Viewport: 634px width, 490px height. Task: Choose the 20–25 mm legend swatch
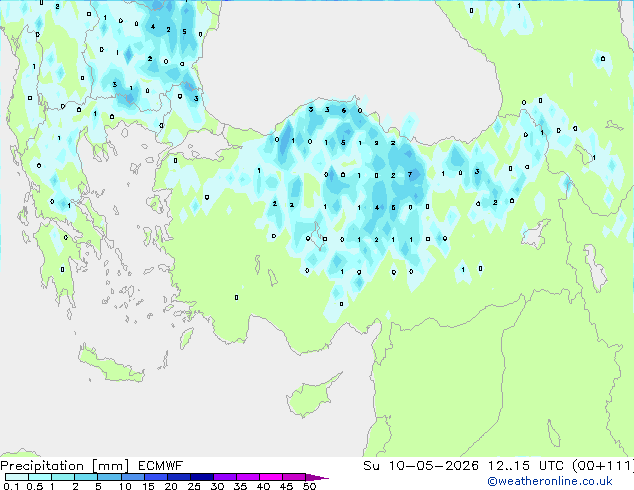pyautogui.click(x=179, y=477)
